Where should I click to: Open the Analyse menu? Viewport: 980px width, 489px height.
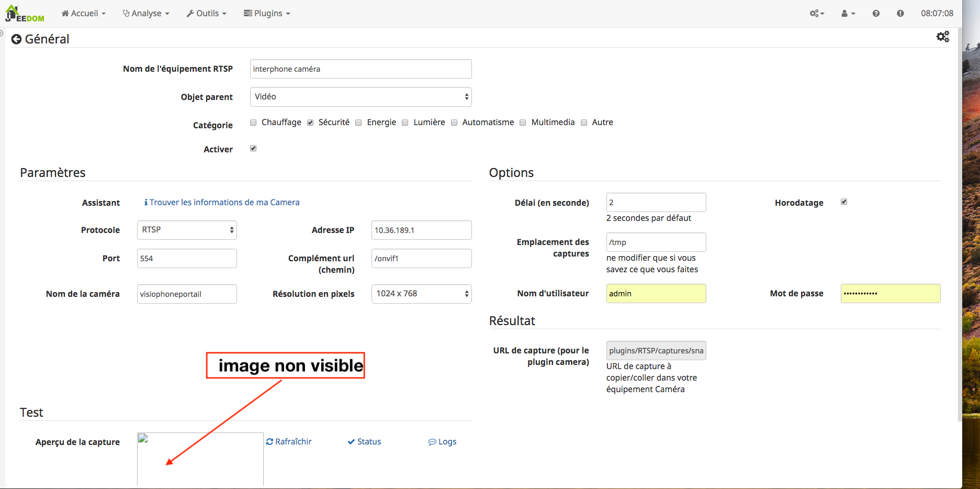click(x=146, y=14)
